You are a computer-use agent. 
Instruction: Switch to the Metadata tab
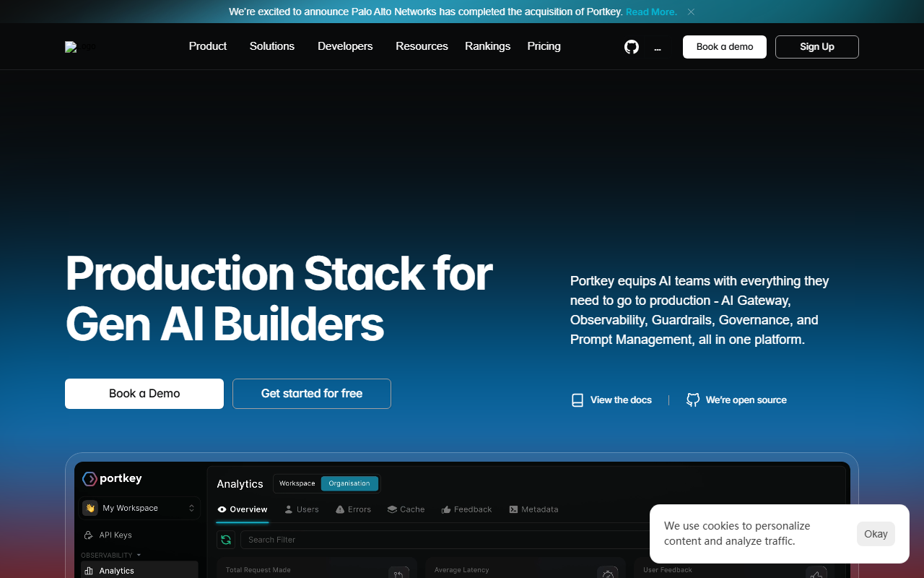(533, 509)
